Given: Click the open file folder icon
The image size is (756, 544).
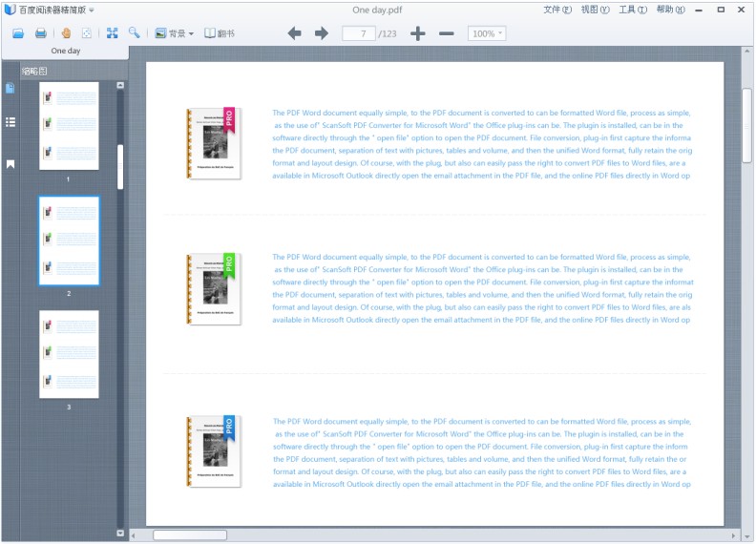Looking at the screenshot, I should pyautogui.click(x=17, y=33).
